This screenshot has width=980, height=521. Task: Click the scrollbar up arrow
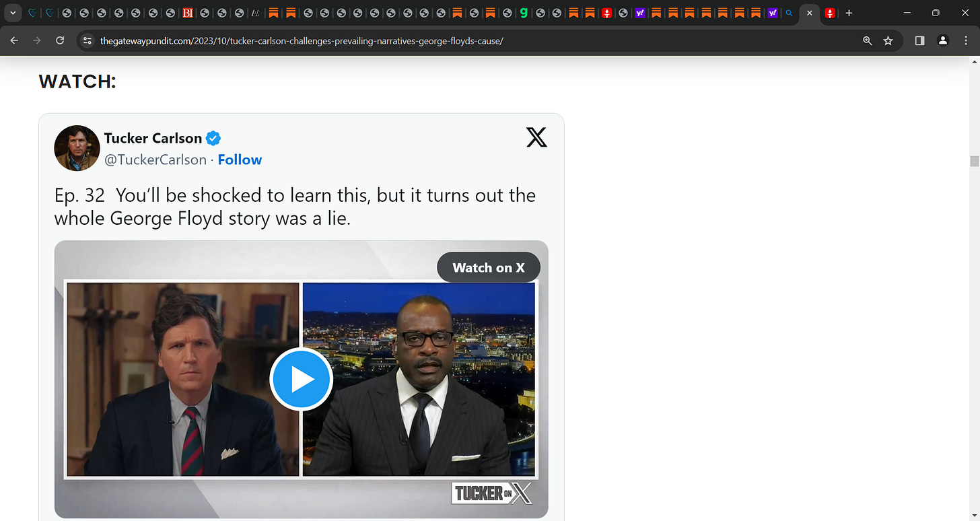[x=974, y=61]
